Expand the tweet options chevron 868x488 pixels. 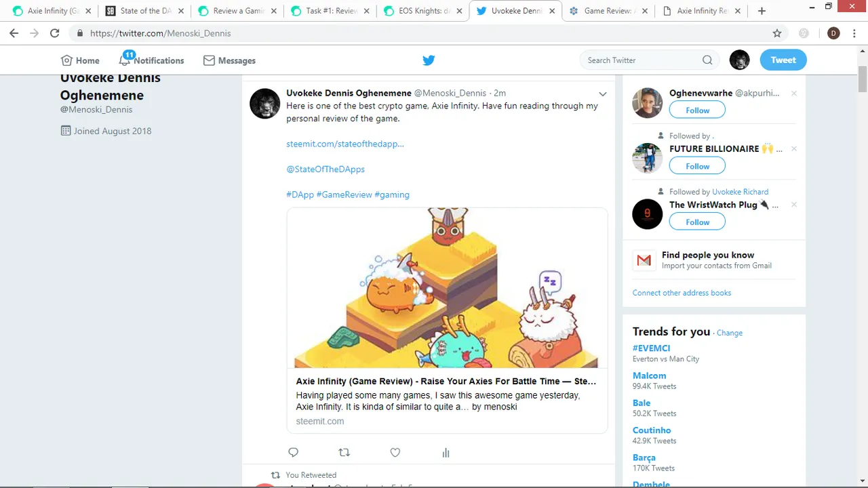point(602,94)
